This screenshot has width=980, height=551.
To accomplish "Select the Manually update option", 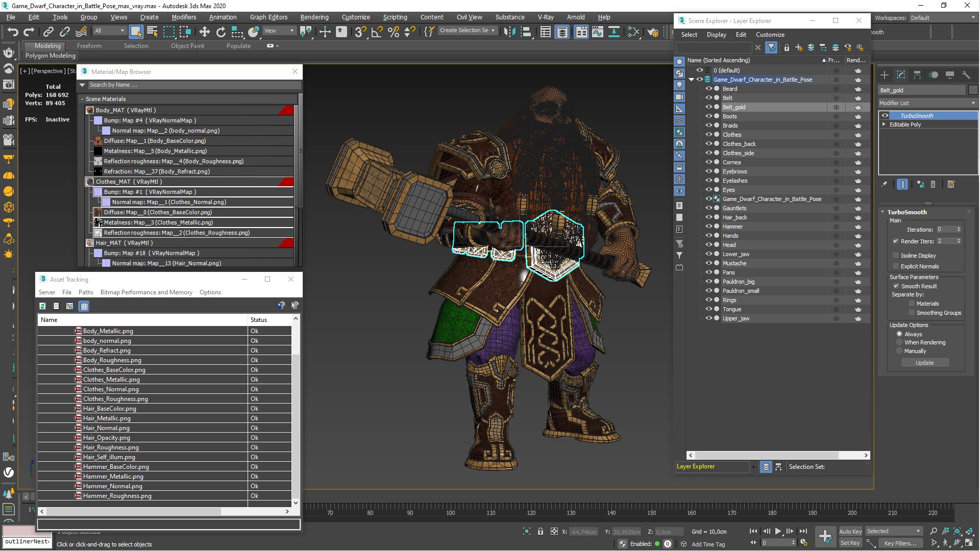I will point(899,351).
